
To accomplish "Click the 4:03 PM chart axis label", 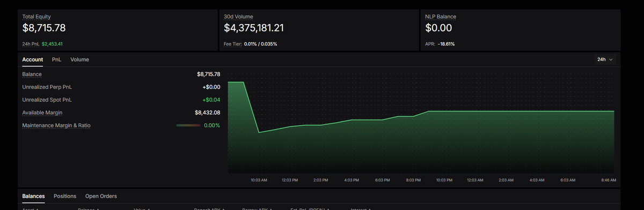I will coord(352,180).
